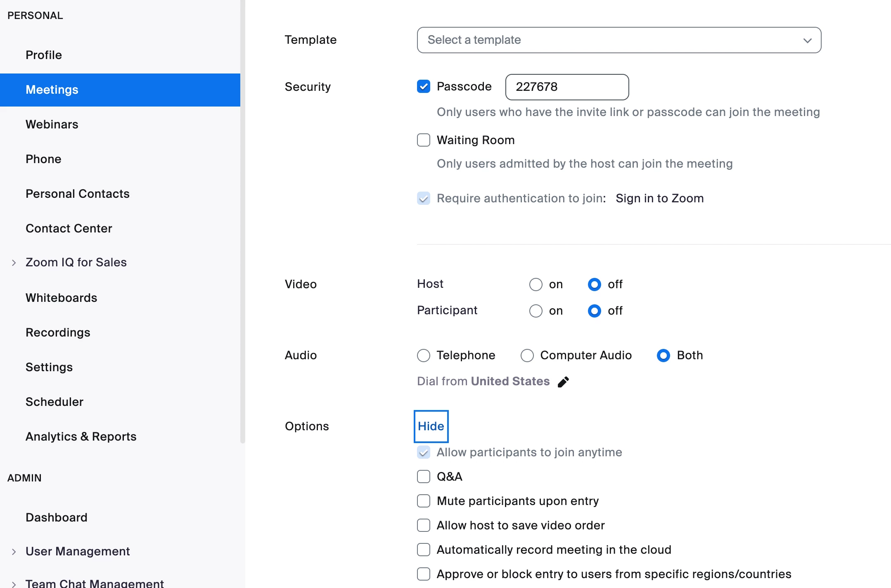
Task: Click the sidebar vertical scrollbar
Action: (x=243, y=223)
